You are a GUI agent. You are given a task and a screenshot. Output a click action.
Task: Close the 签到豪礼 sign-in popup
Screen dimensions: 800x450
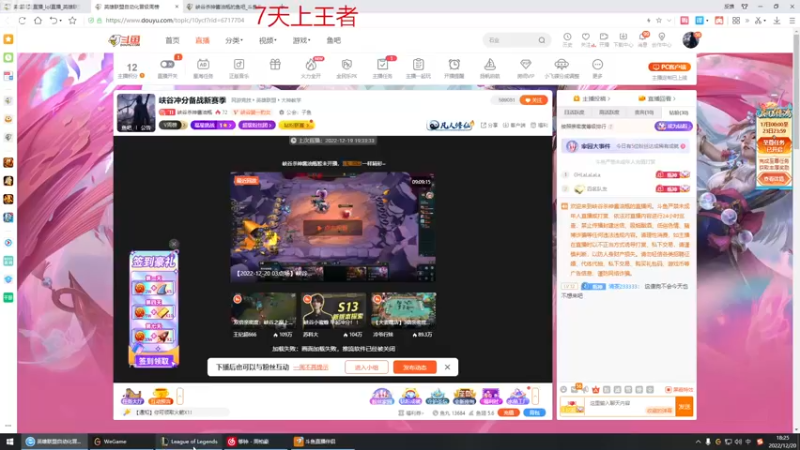coord(173,244)
